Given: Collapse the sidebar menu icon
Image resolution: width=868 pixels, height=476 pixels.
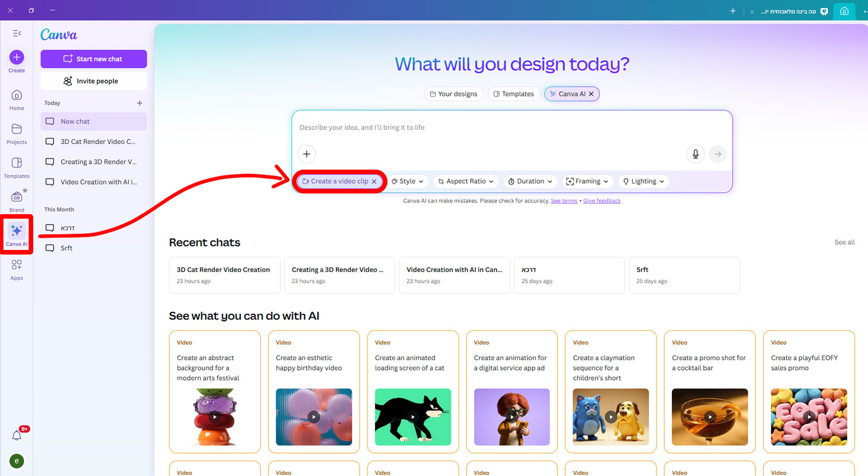Looking at the screenshot, I should [x=17, y=33].
